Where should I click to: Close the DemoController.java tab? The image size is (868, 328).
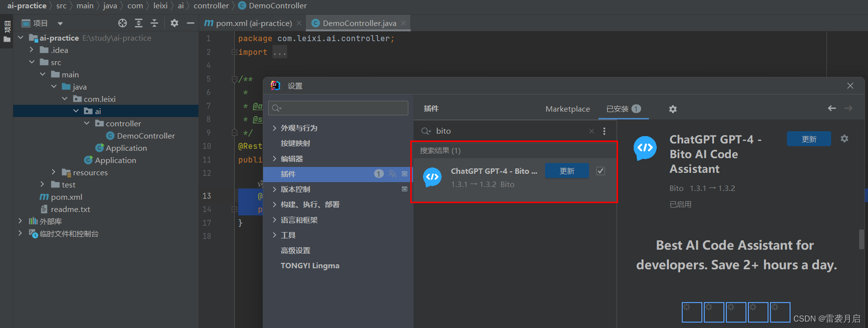coord(403,23)
